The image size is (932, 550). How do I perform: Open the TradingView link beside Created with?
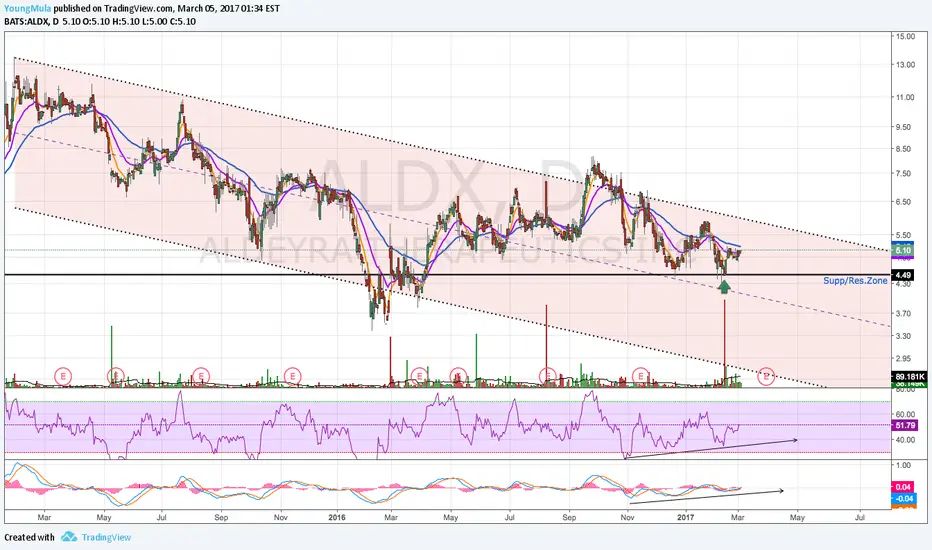[x=106, y=537]
